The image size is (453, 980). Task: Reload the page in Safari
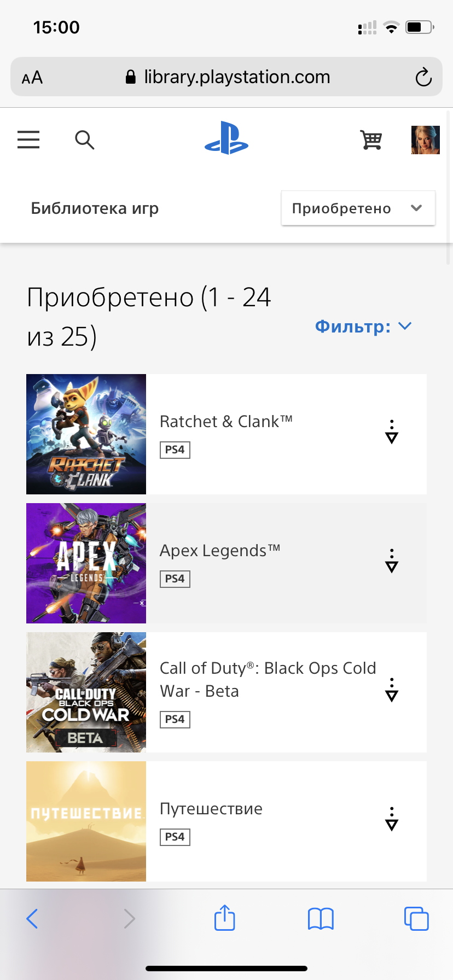click(423, 77)
